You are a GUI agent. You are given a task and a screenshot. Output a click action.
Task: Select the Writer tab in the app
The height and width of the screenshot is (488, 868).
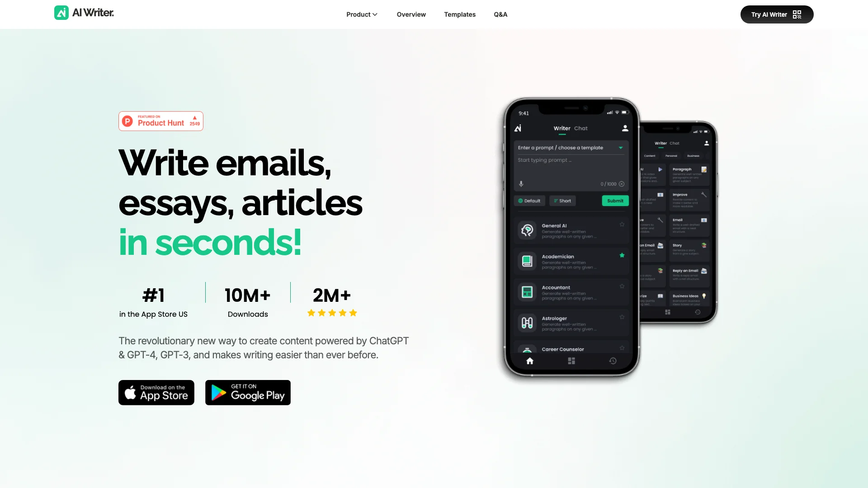(x=561, y=128)
